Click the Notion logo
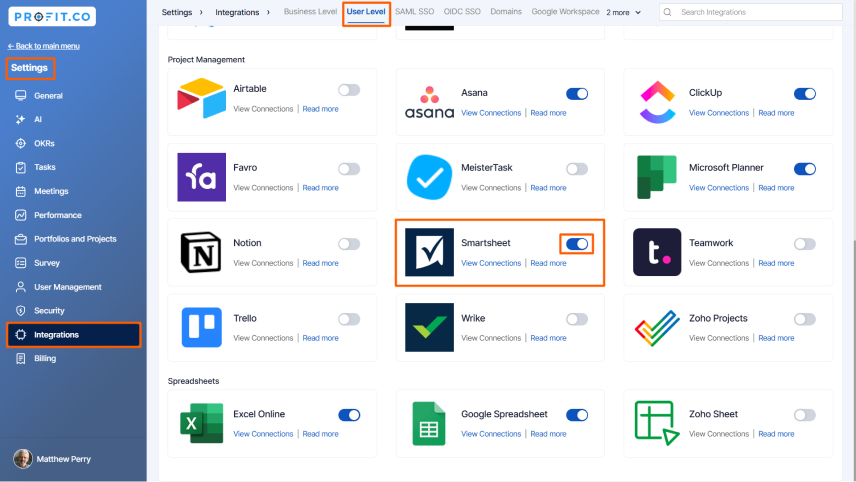The width and height of the screenshot is (856, 482). point(201,252)
